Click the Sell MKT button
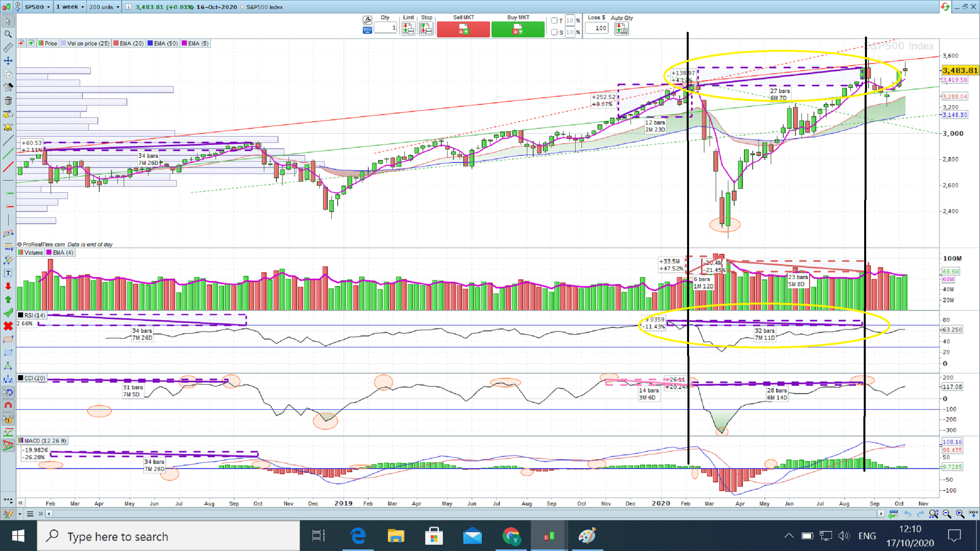Viewport: 980px width, 551px height. 463,29
